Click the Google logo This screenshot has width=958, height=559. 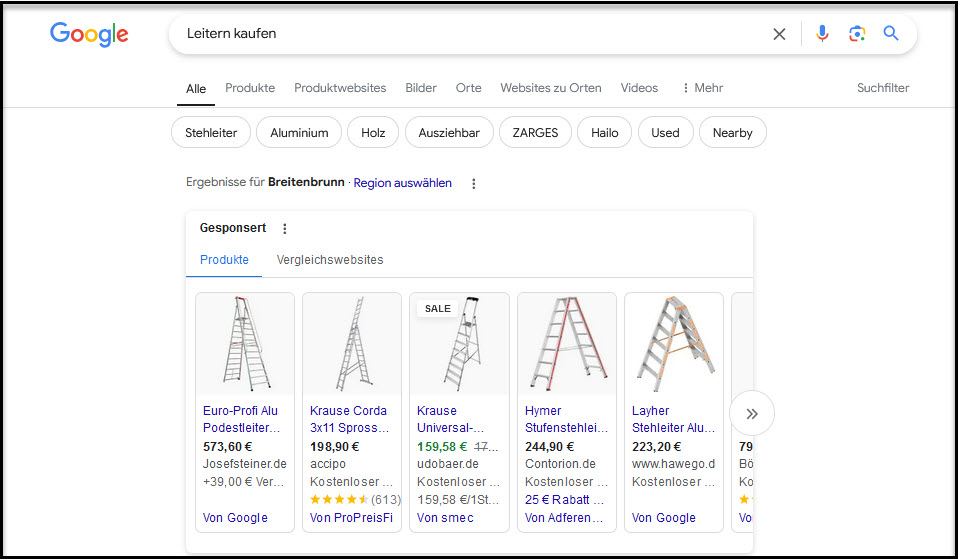click(89, 34)
